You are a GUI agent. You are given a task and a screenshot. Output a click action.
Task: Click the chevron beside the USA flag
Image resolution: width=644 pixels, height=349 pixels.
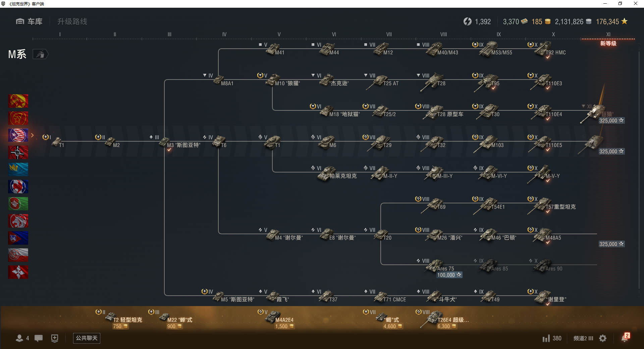click(x=33, y=135)
